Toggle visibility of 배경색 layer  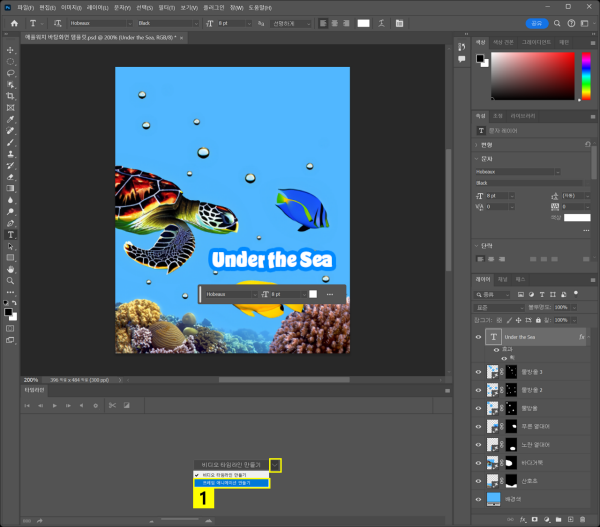coord(478,497)
